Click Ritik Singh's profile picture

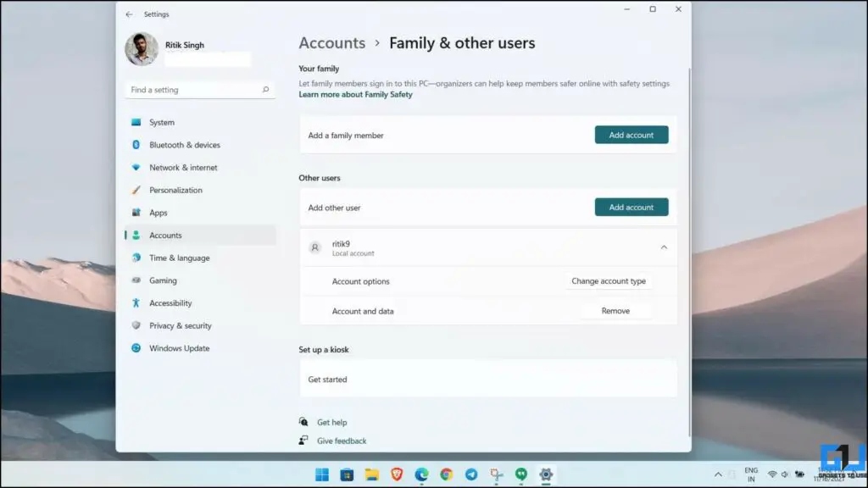[x=141, y=49]
